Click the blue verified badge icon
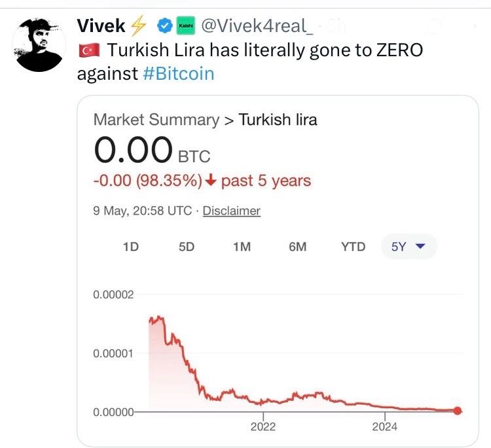The width and height of the screenshot is (491, 448). coord(165,26)
